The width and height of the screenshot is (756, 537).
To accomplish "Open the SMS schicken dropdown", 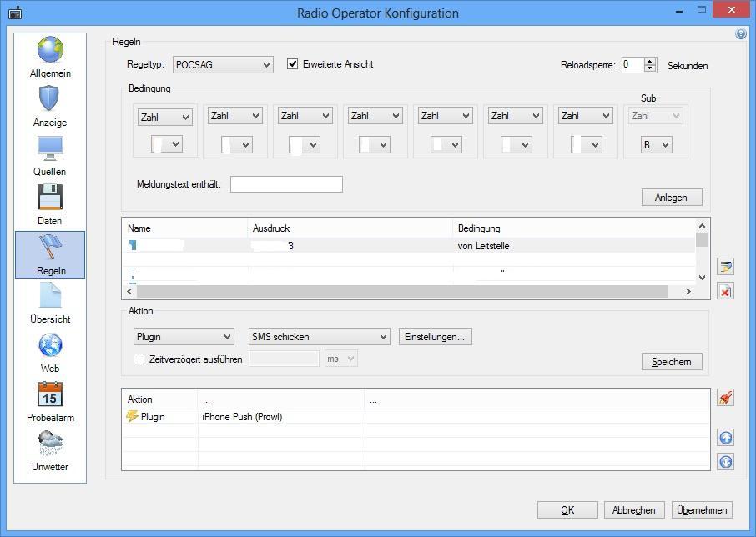I will [320, 337].
